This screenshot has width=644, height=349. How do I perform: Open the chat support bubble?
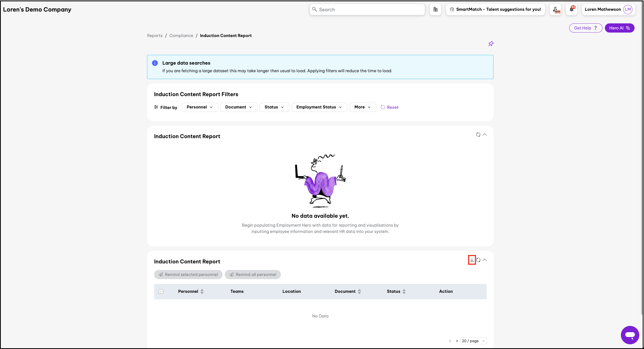click(630, 335)
